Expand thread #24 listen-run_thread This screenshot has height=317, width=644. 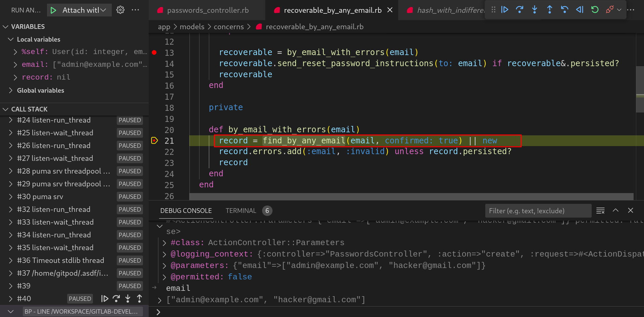pyautogui.click(x=11, y=120)
